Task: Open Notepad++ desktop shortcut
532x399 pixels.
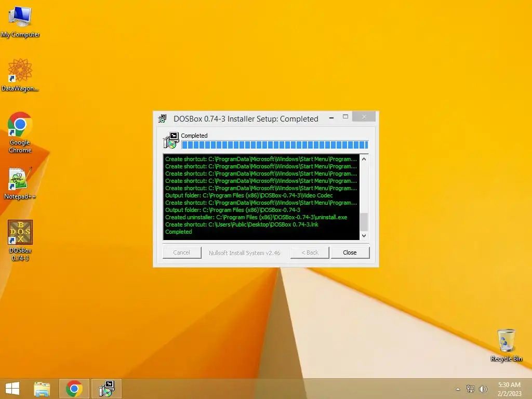Action: [20, 183]
